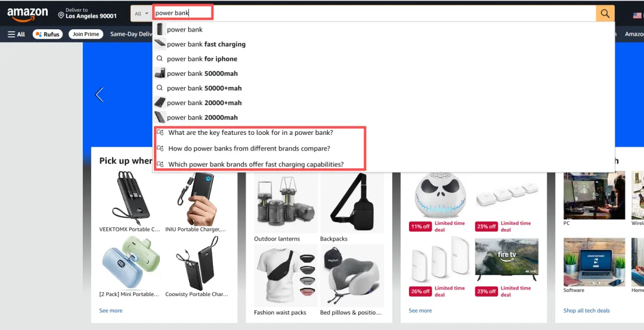Click Rufus icon beside 'What are the key features' question
Image resolution: width=644 pixels, height=330 pixels.
[160, 132]
